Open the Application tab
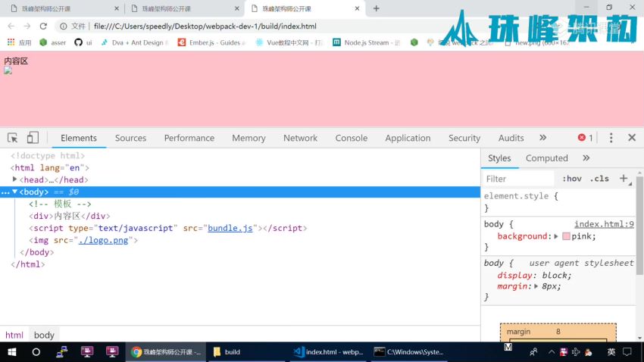The width and height of the screenshot is (644, 362). pos(408,138)
